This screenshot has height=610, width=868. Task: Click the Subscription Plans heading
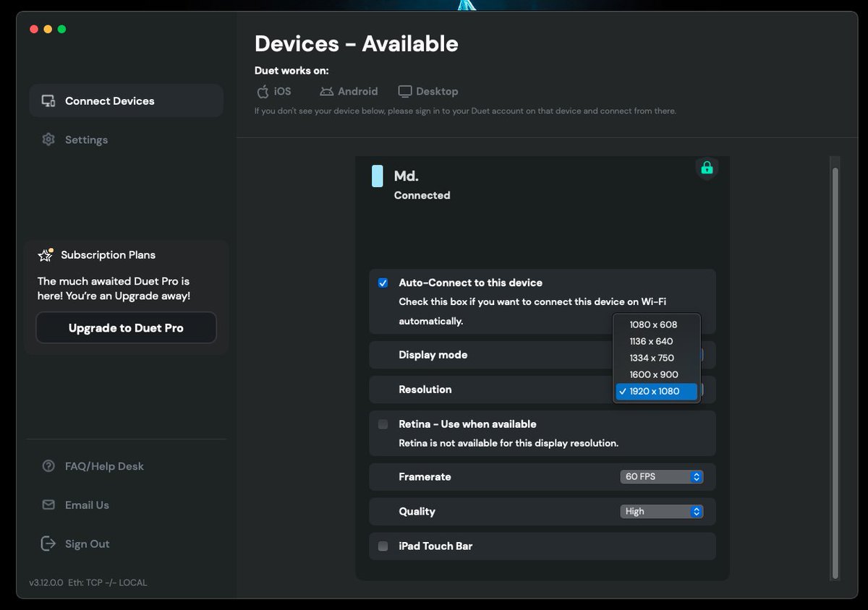tap(108, 255)
